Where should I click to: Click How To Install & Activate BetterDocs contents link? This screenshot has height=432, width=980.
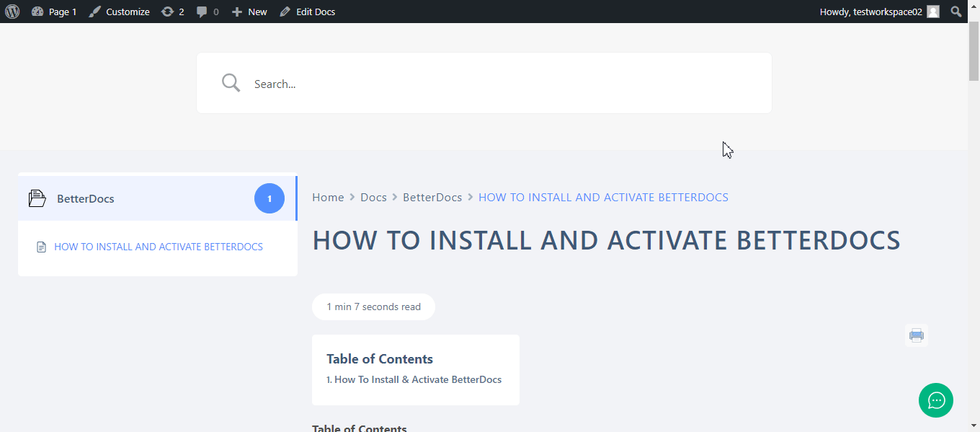click(414, 379)
